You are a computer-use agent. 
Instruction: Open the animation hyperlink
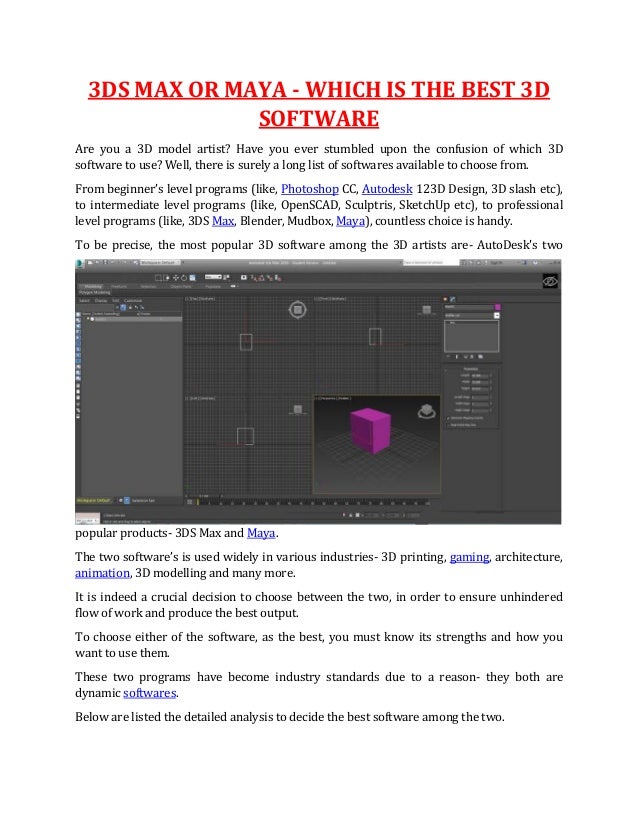point(102,573)
